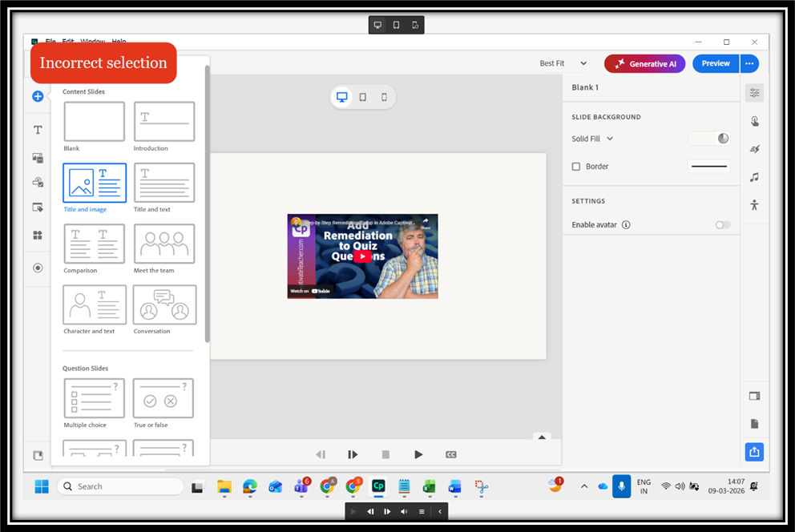The height and width of the screenshot is (532, 795).
Task: Open the Window menu
Action: click(x=92, y=42)
